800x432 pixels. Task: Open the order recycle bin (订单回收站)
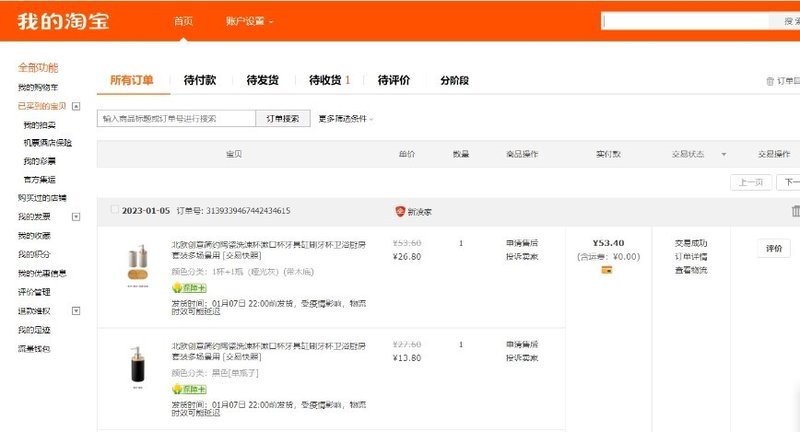click(x=782, y=81)
